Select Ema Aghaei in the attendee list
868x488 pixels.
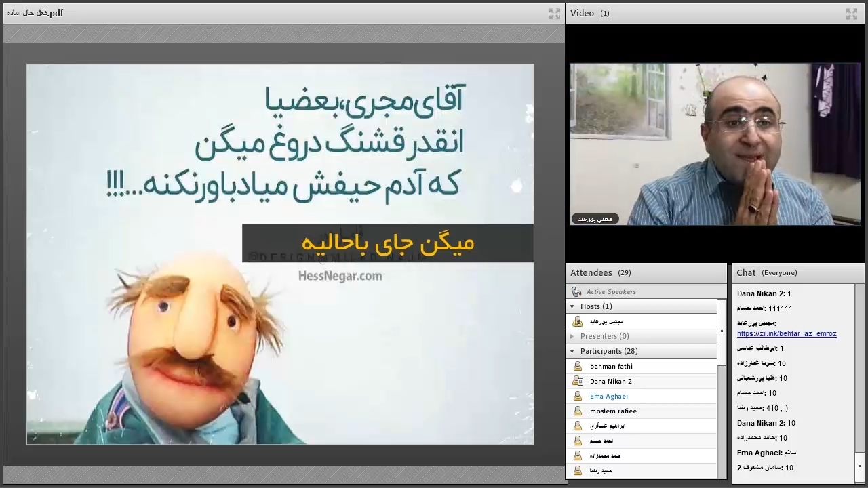point(608,396)
